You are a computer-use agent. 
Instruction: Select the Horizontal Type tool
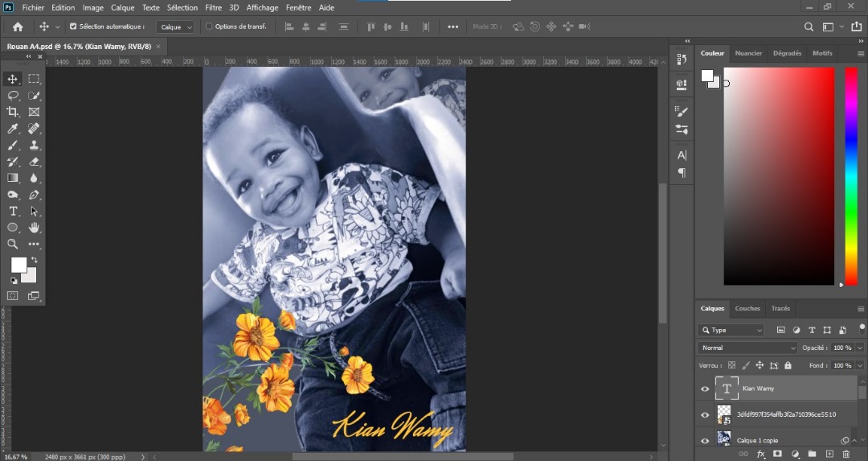coord(13,211)
